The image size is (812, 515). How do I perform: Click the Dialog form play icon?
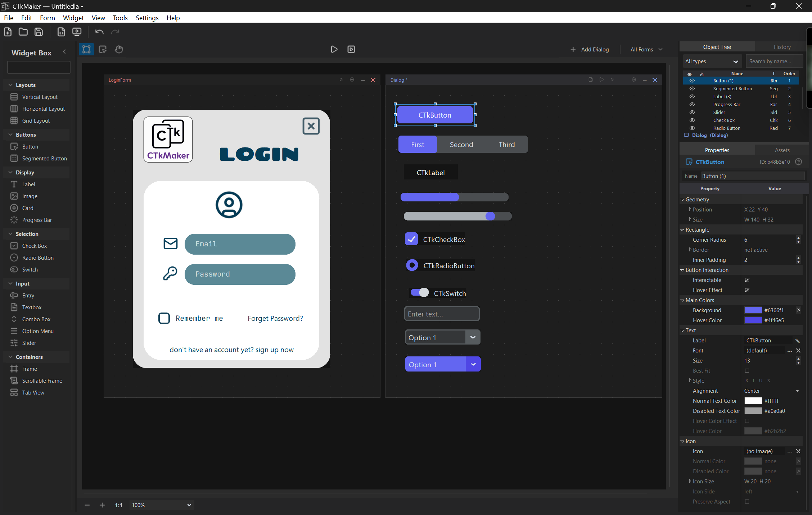coord(601,80)
